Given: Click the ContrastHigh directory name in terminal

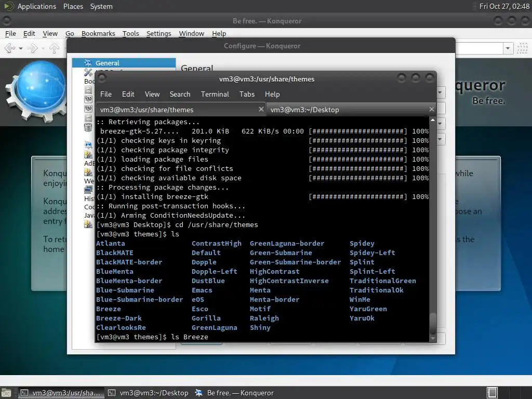Looking at the screenshot, I should tap(217, 243).
